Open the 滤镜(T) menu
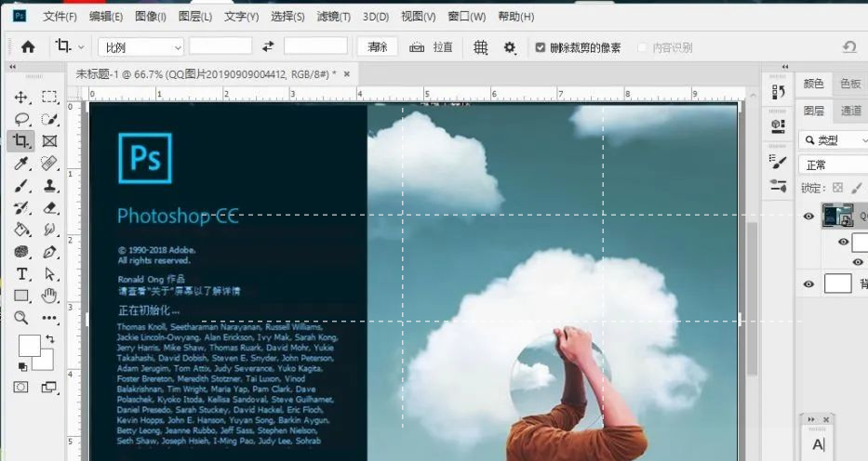The height and width of the screenshot is (461, 868). tap(333, 17)
